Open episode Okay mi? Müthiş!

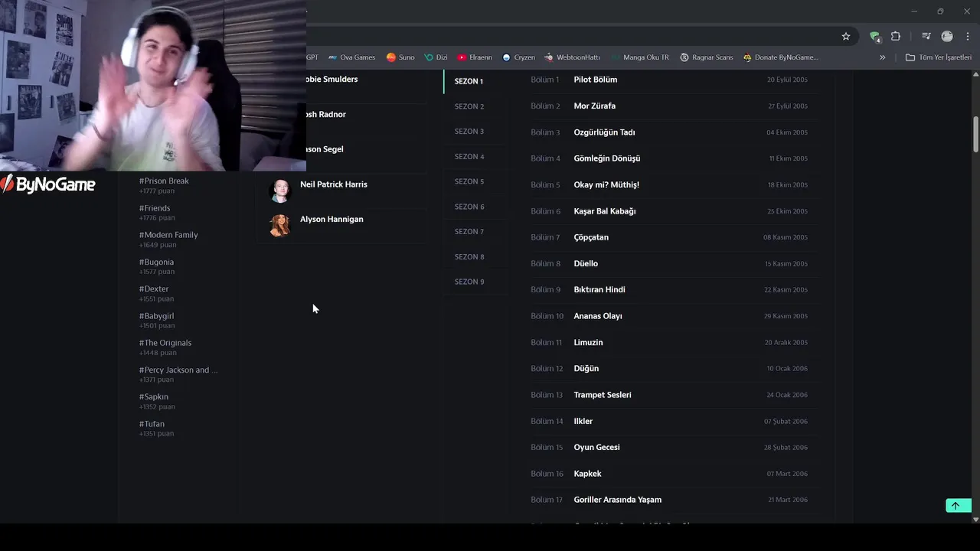pos(606,184)
